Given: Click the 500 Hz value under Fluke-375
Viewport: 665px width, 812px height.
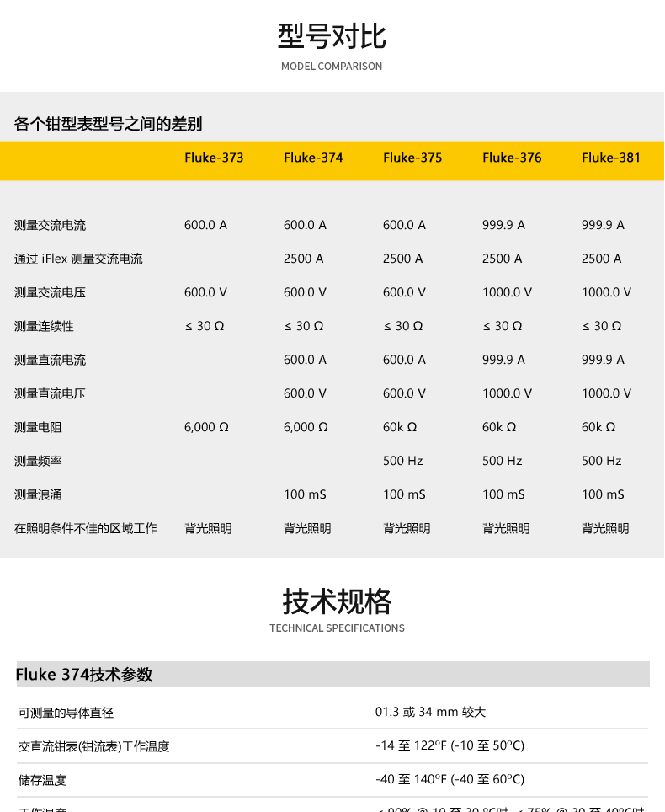Looking at the screenshot, I should pos(402,461).
